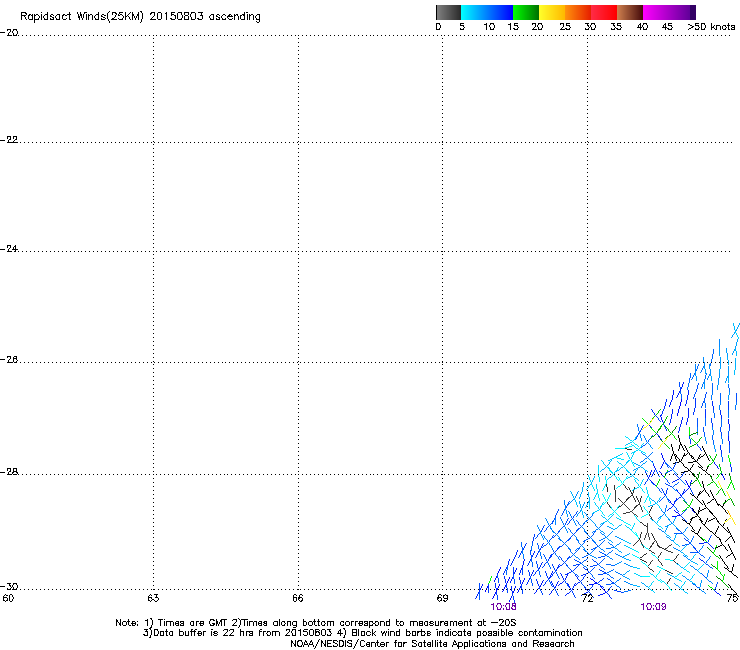Click the longitude label '69'
Image resolution: width=740 pixels, height=650 pixels.
tap(442, 599)
